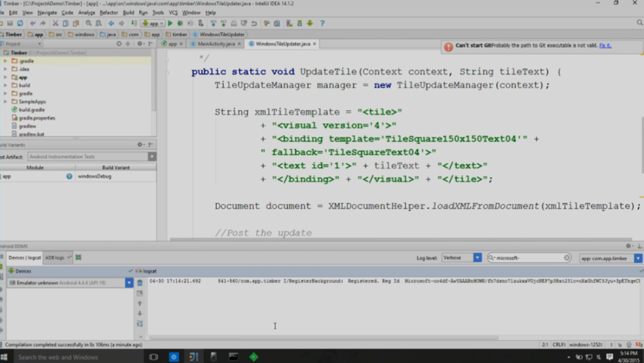Click the WindowsTileUpdater breadcrumb
The image size is (644, 363).
tap(218, 35)
